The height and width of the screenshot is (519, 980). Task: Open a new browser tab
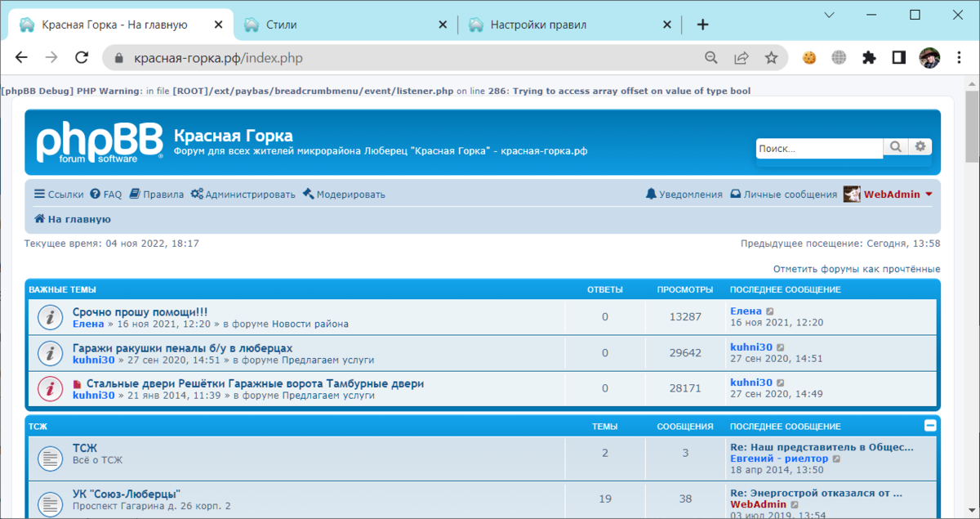click(702, 25)
